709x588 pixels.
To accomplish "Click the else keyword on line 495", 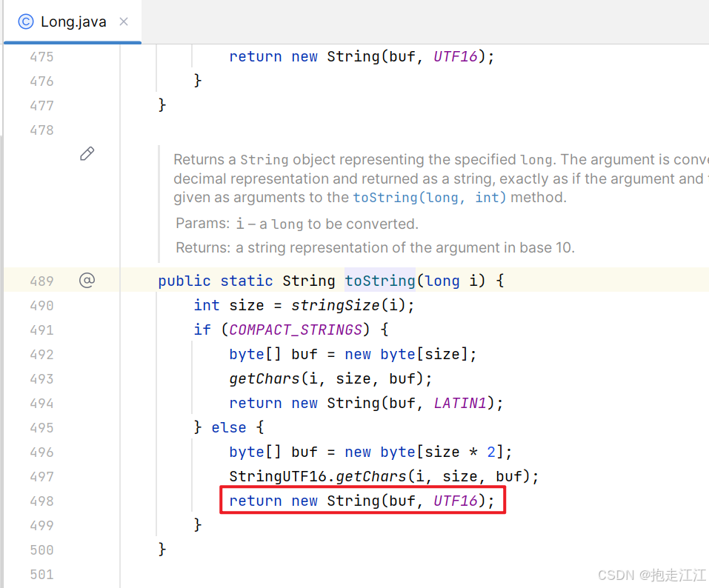I will click(229, 427).
